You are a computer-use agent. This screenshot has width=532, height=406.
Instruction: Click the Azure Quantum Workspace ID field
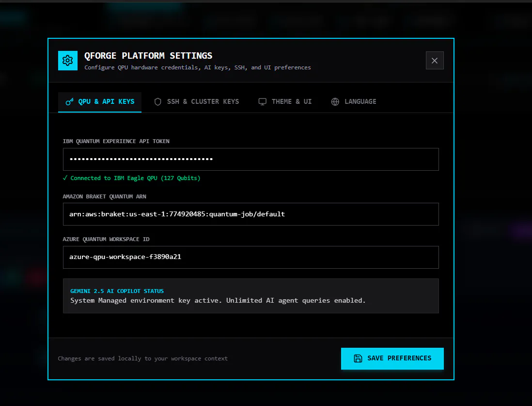(250, 257)
